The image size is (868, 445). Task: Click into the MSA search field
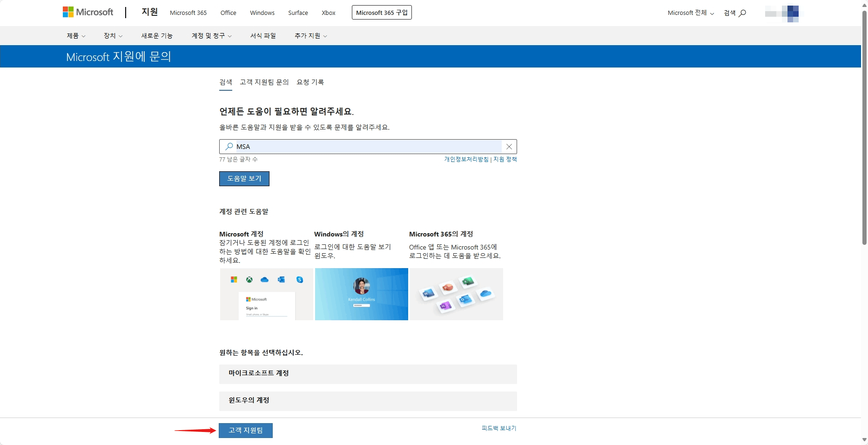(368, 147)
